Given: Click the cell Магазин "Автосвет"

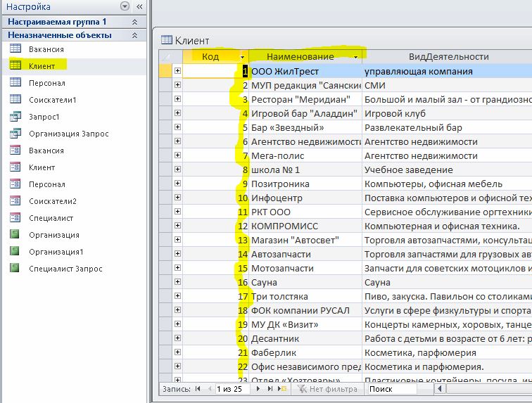Looking at the screenshot, I should pos(305,240).
